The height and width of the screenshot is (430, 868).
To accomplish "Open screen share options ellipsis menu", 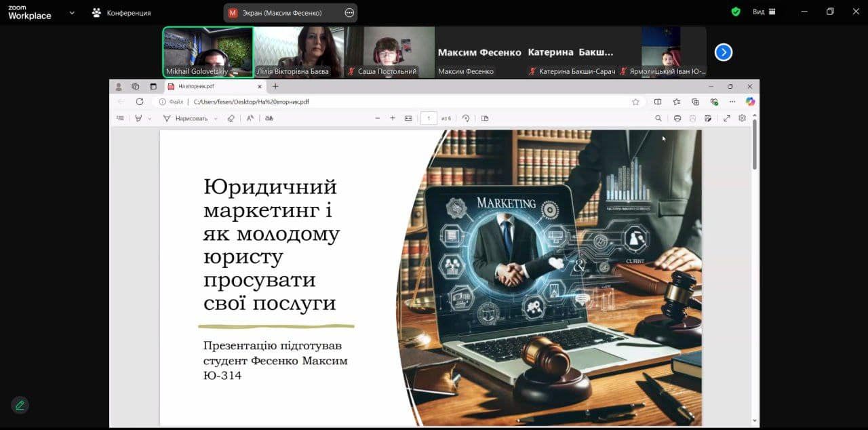I will point(349,12).
